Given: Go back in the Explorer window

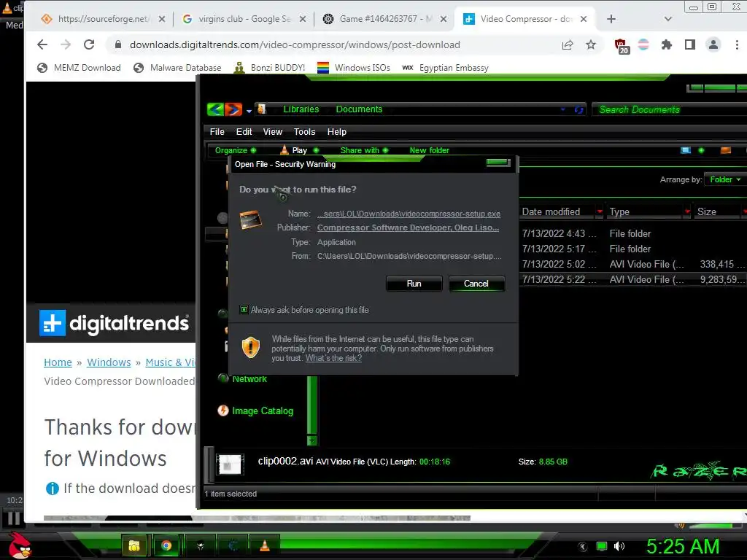Looking at the screenshot, I should pos(215,109).
